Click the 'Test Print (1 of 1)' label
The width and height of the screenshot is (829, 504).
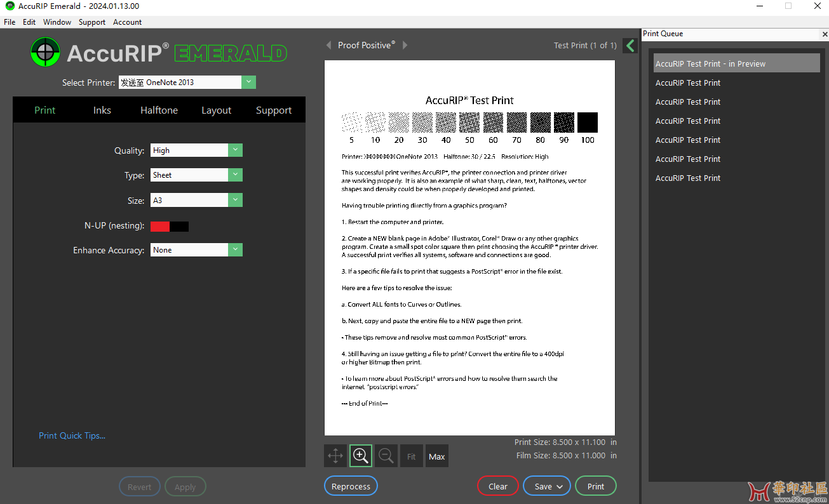click(x=585, y=45)
